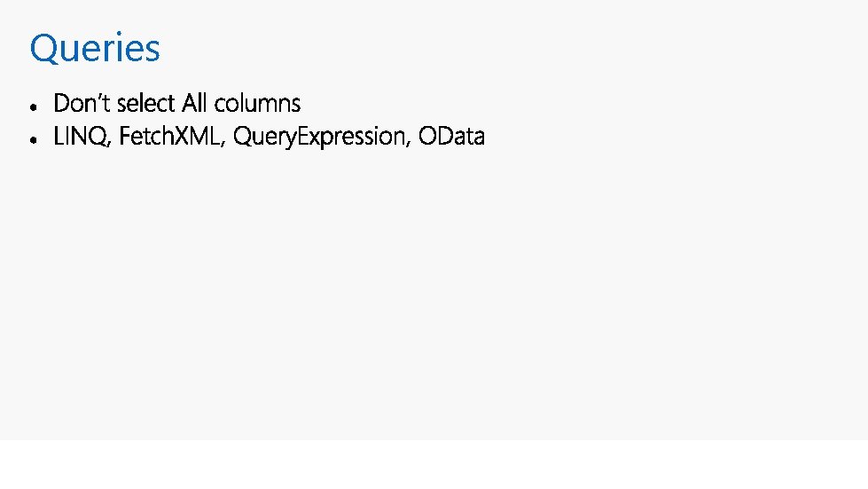The height and width of the screenshot is (489, 868).
Task: Select the second bullet point marker
Action: (34, 140)
